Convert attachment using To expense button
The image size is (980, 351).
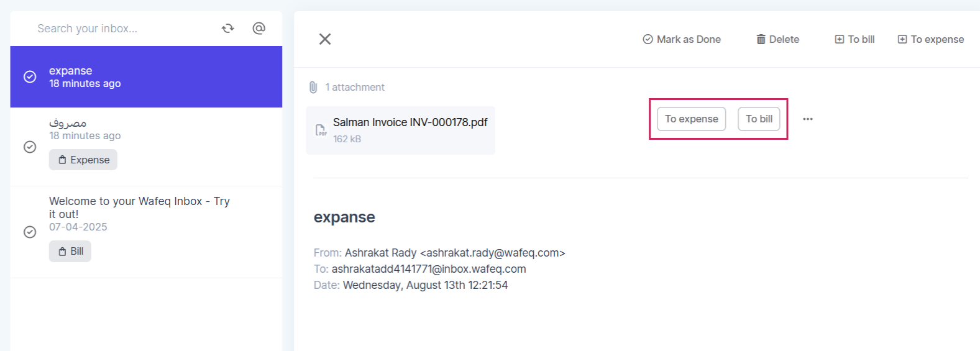tap(692, 119)
